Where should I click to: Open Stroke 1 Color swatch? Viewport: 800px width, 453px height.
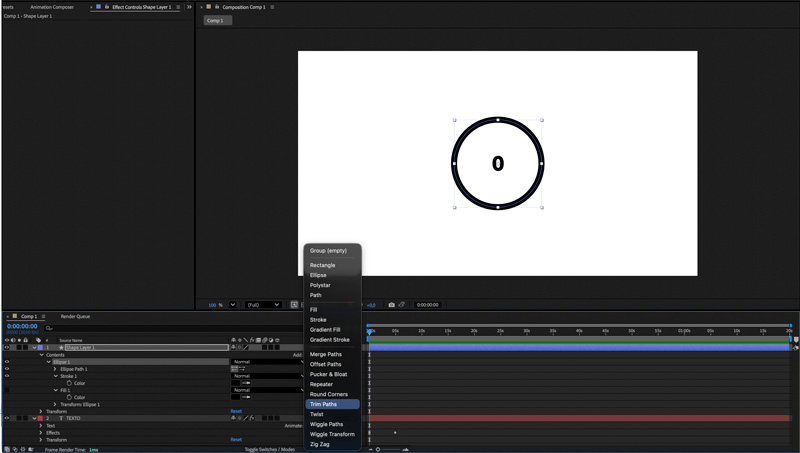pos(235,383)
